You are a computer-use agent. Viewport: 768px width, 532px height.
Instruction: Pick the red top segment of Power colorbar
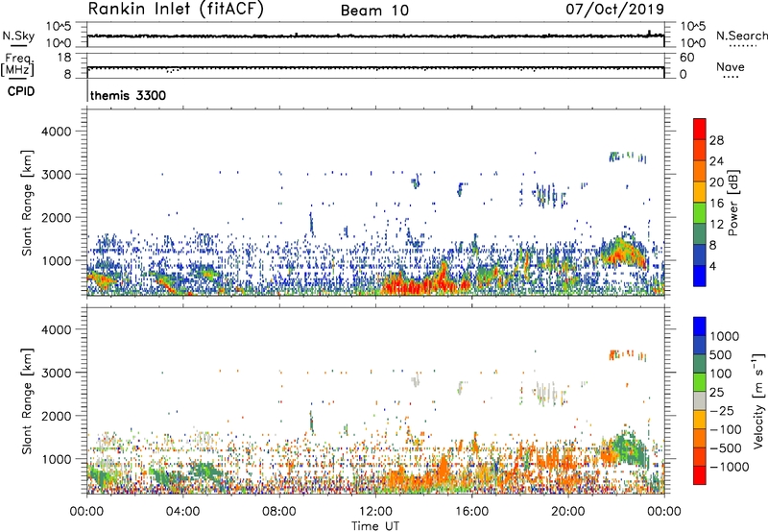pyautogui.click(x=700, y=129)
